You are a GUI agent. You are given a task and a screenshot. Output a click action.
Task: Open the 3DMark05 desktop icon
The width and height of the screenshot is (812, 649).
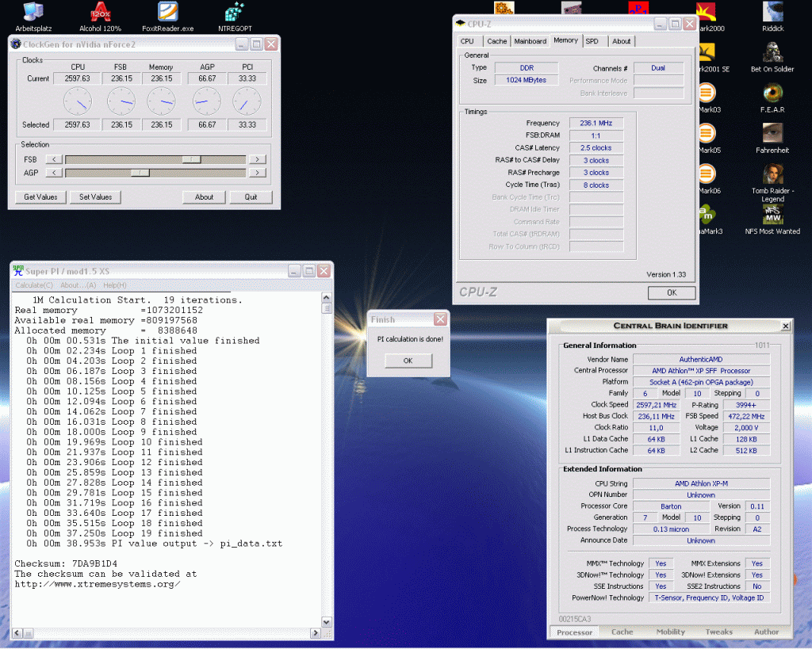click(708, 138)
